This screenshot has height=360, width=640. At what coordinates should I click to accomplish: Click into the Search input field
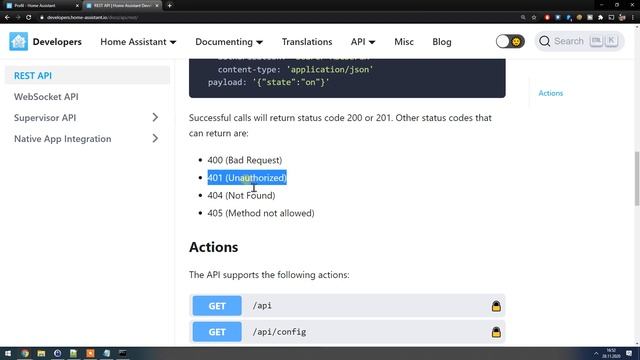coord(579,41)
